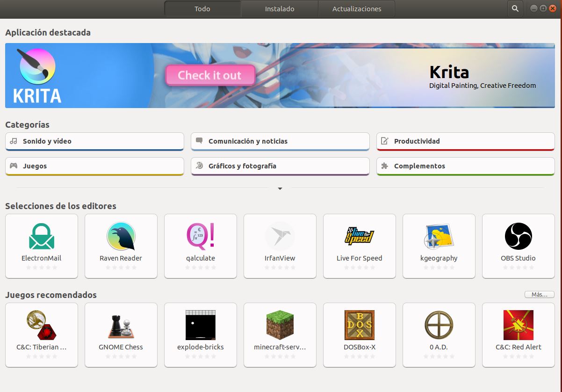Click the gamepad icon on Juegos
The width and height of the screenshot is (562, 392).
pyautogui.click(x=14, y=166)
